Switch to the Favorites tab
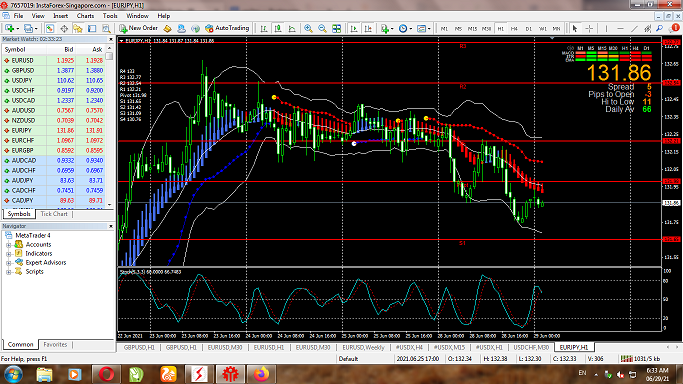Screen dimensions: 683x384 [55, 344]
